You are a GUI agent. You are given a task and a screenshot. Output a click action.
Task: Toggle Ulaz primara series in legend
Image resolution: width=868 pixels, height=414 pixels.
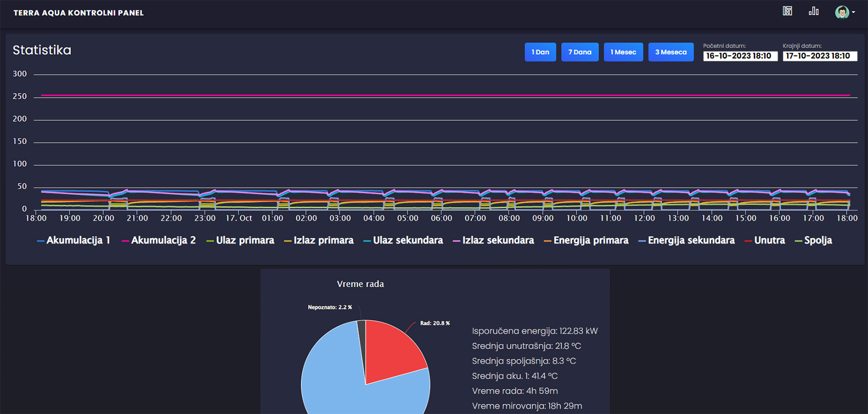click(x=240, y=240)
